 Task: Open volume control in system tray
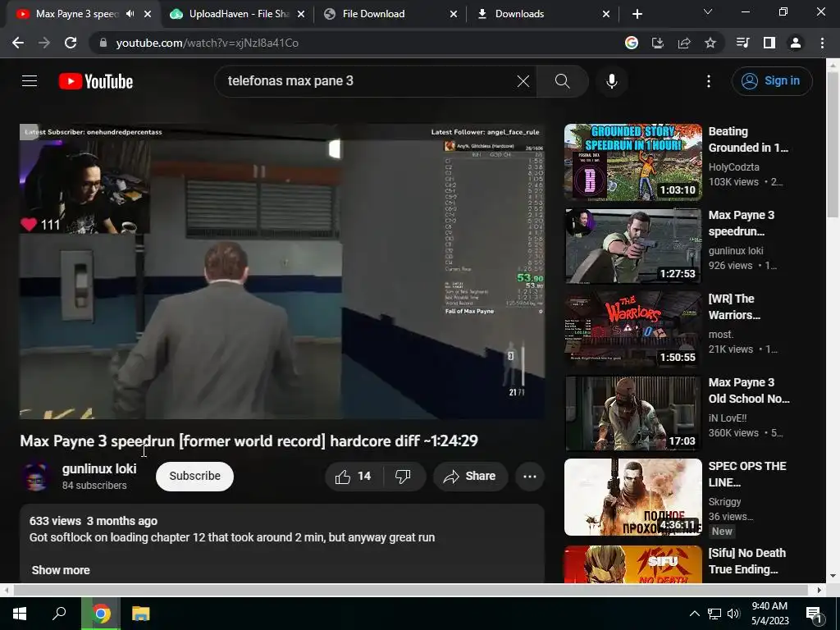tap(733, 614)
